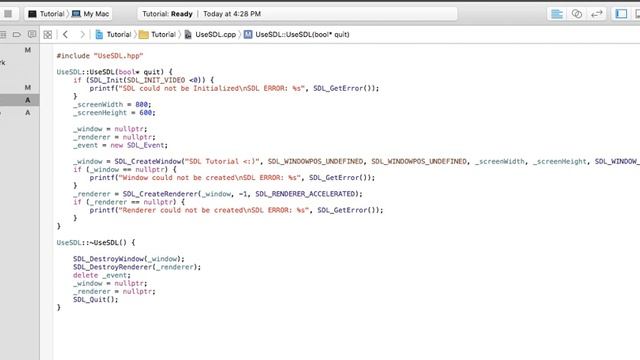Open the Report navigator (speech bubble) tab
Image resolution: width=640 pixels, height=360 pixels.
(x=32, y=35)
